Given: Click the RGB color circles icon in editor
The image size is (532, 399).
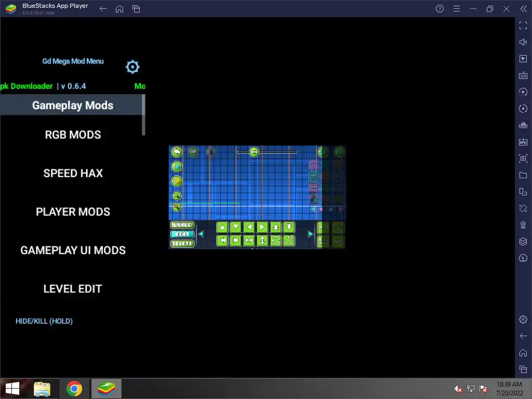Looking at the screenshot, I should (313, 198).
